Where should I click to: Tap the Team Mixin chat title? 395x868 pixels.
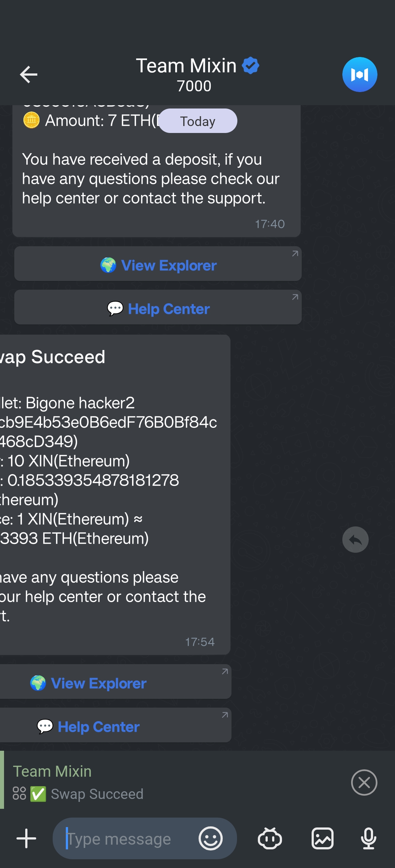(187, 66)
